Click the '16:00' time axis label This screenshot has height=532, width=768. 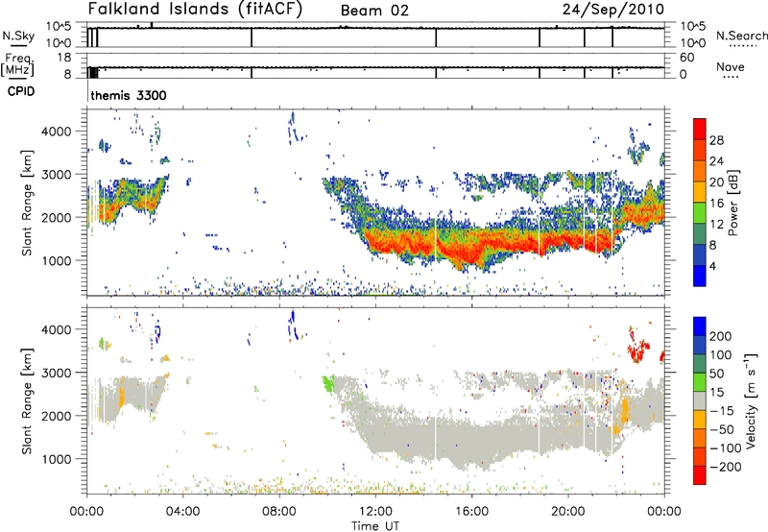471,512
